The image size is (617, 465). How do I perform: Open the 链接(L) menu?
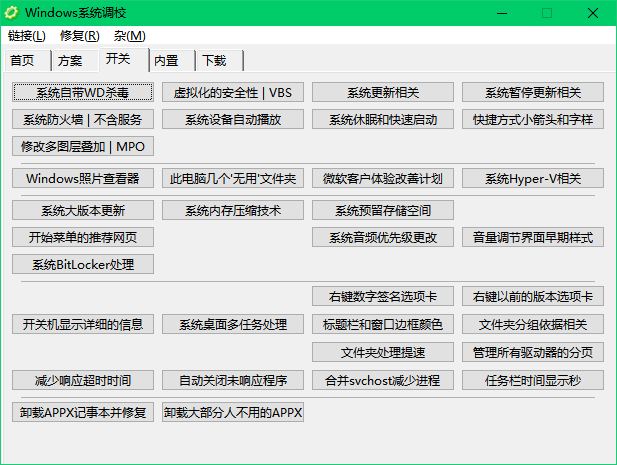pos(27,36)
